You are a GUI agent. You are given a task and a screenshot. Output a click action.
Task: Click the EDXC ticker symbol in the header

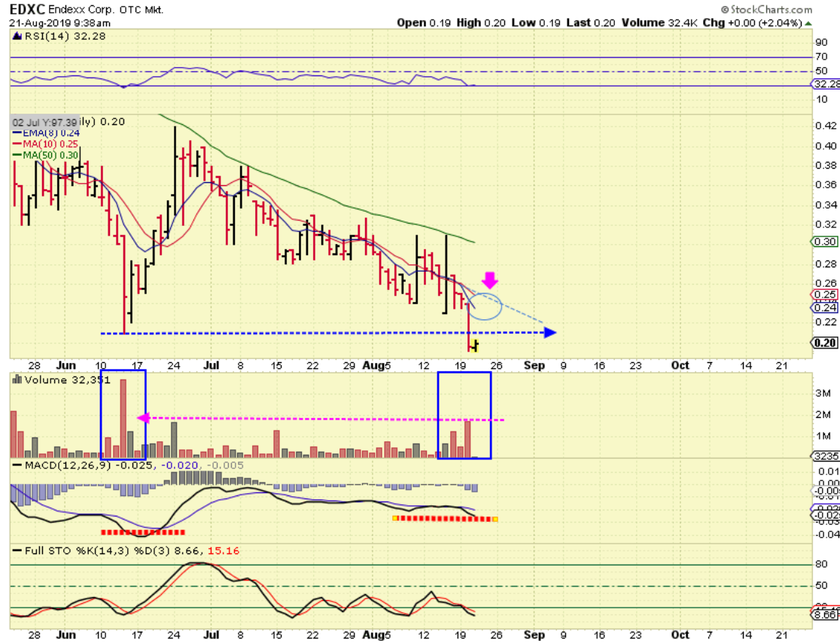pyautogui.click(x=27, y=9)
